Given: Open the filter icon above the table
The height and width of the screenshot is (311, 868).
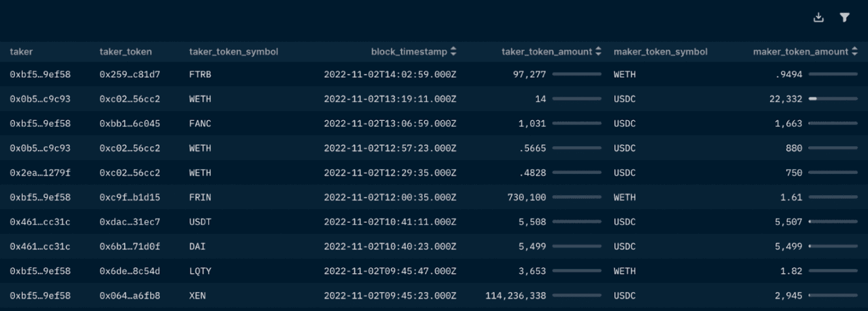Looking at the screenshot, I should pyautogui.click(x=845, y=18).
